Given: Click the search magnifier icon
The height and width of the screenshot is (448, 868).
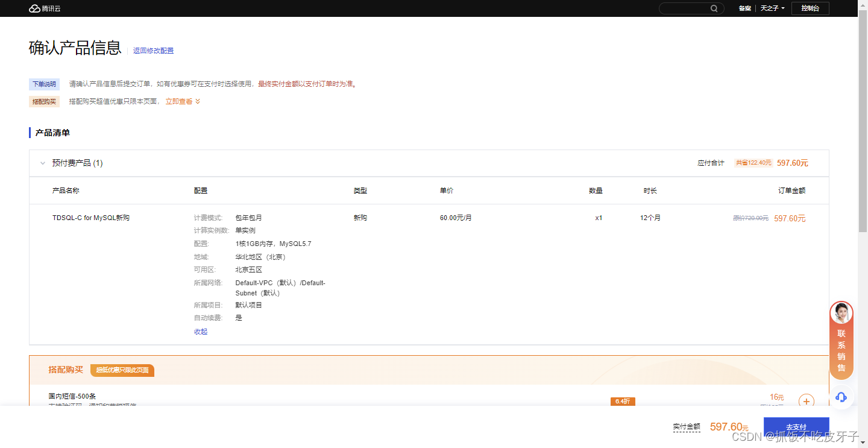Looking at the screenshot, I should (714, 8).
